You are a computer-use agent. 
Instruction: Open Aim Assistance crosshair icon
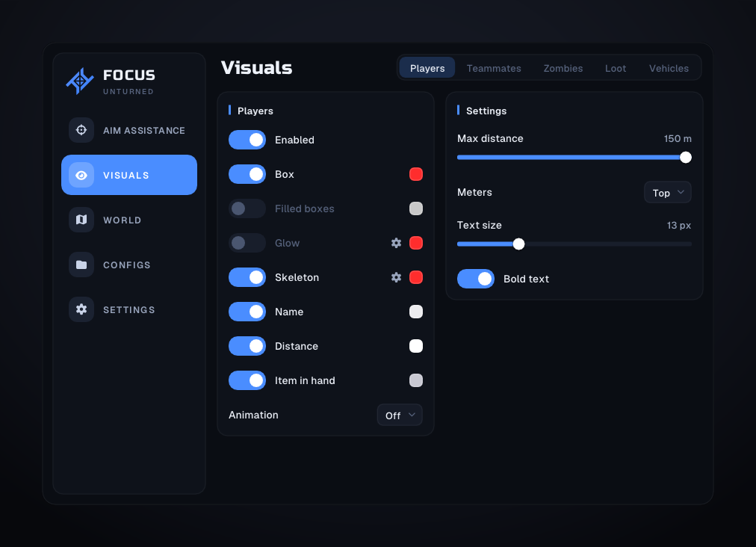point(81,130)
